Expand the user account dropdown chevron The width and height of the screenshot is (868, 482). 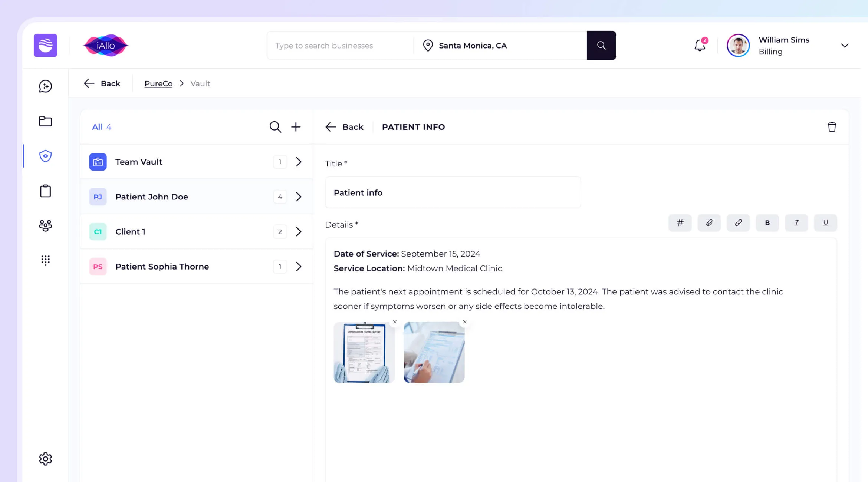(x=845, y=46)
